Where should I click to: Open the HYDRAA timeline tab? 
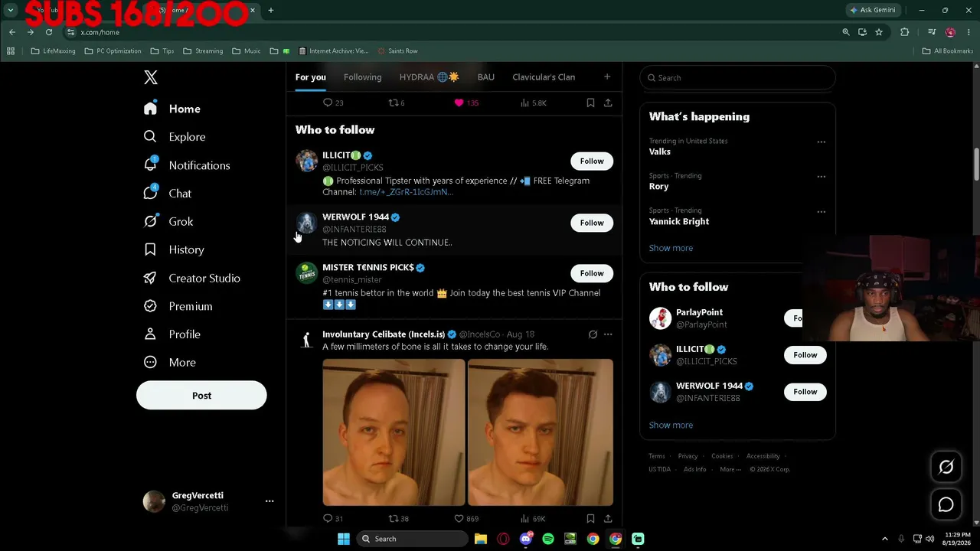point(429,77)
